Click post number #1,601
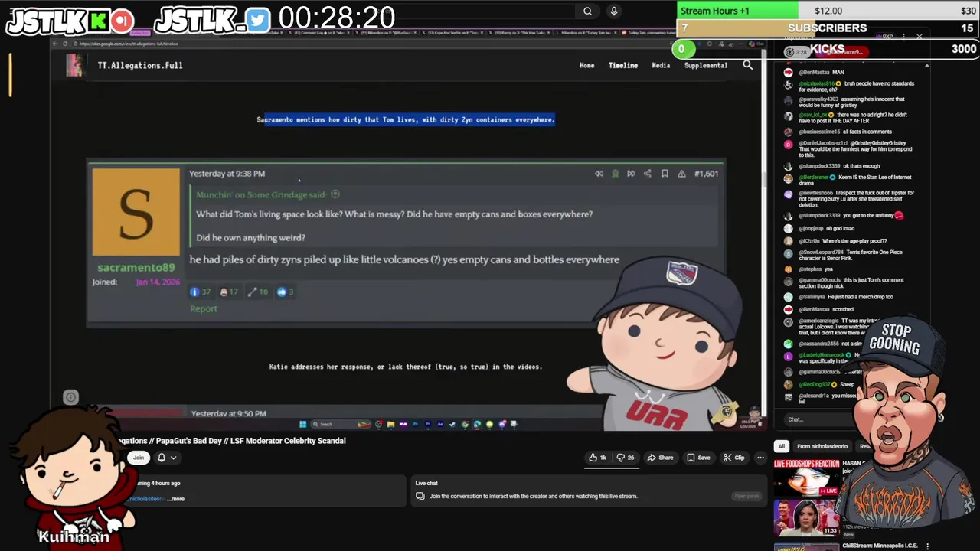This screenshot has height=551, width=980. point(706,174)
